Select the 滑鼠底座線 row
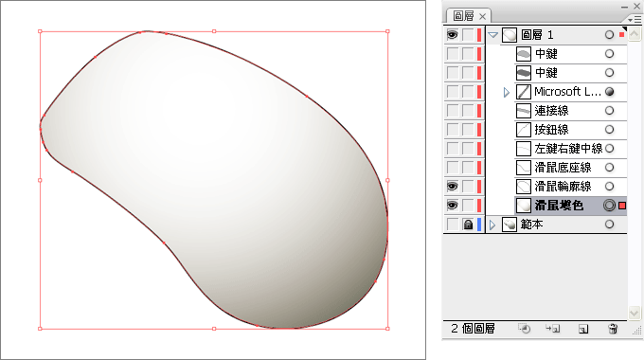 [x=570, y=168]
